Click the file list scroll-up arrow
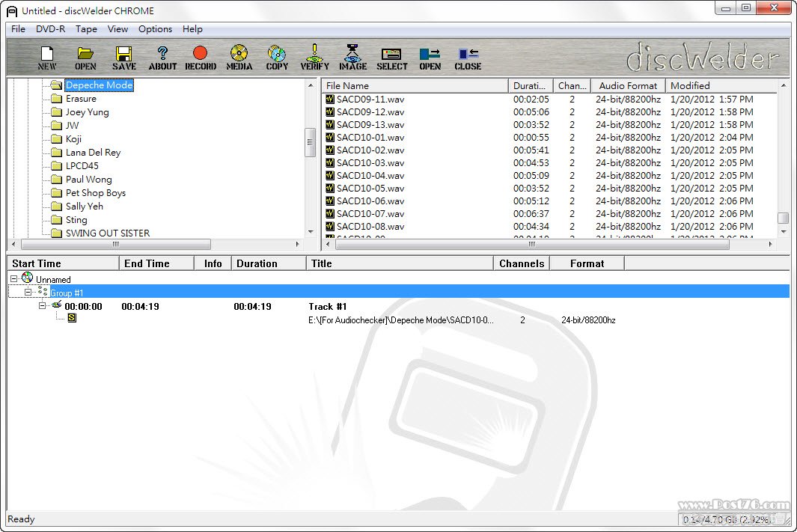The height and width of the screenshot is (532, 797). click(783, 85)
